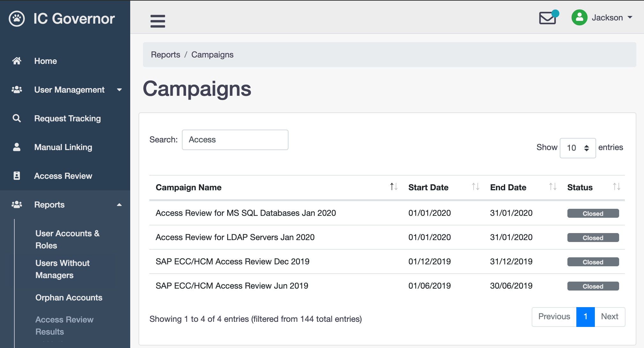Select Orphan Accounts report

(69, 298)
